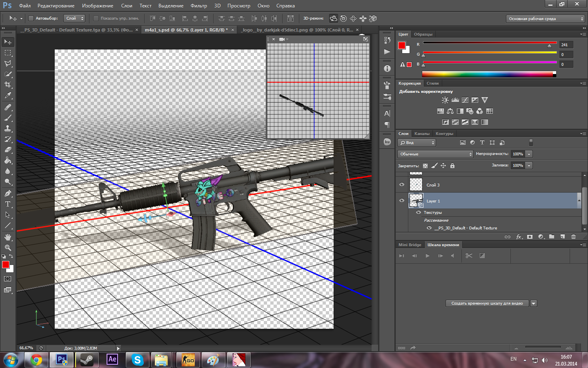Viewport: 588px width, 368px height.
Task: Select the Eraser tool
Action: [8, 150]
